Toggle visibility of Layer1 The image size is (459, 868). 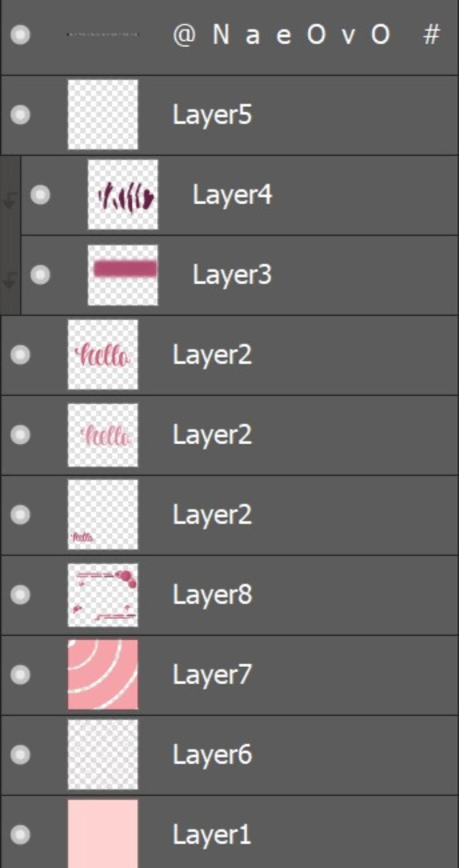pyautogui.click(x=20, y=834)
